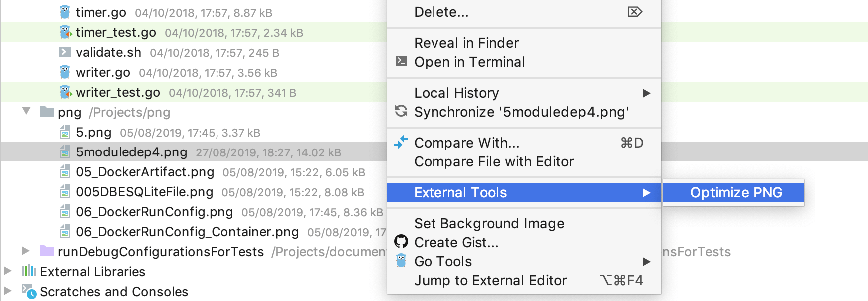This screenshot has width=868, height=301.
Task: Click the Go file icon beside timer.go
Action: (64, 13)
